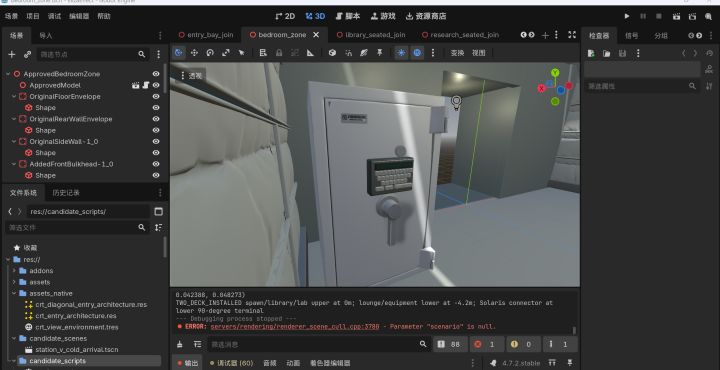This screenshot has width=720, height=370.
Task: Collapse the ApprovedBedroomZone tree node
Action: [x=8, y=74]
